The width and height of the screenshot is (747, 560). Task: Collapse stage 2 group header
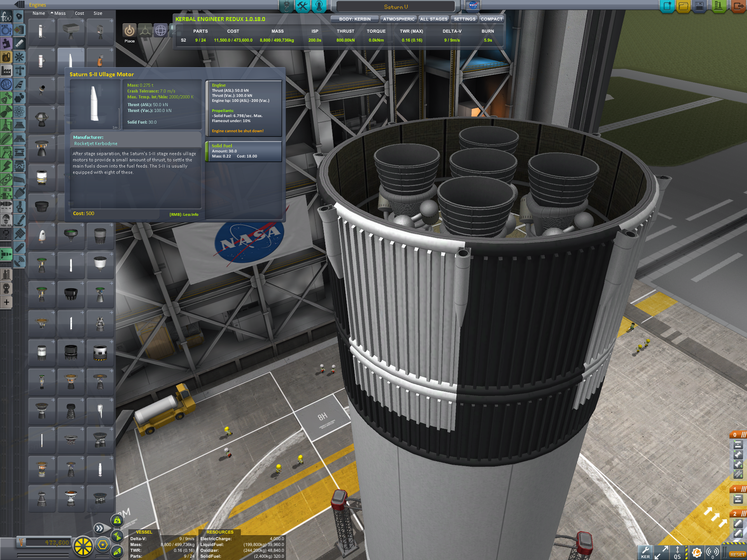tap(738, 514)
